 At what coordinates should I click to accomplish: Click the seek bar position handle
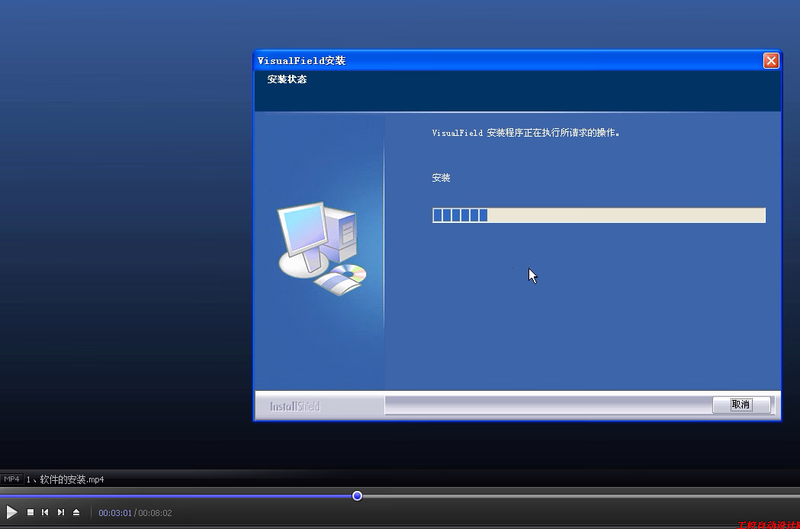(357, 496)
